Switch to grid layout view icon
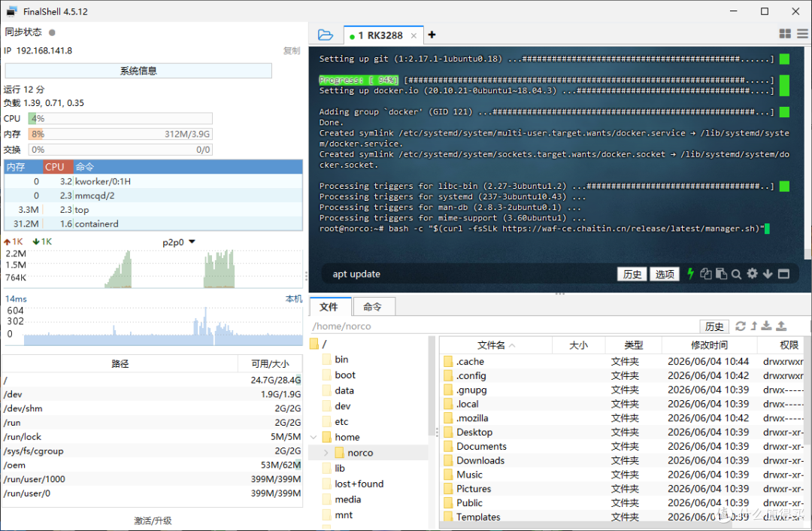Image resolution: width=812 pixels, height=531 pixels. (785, 34)
